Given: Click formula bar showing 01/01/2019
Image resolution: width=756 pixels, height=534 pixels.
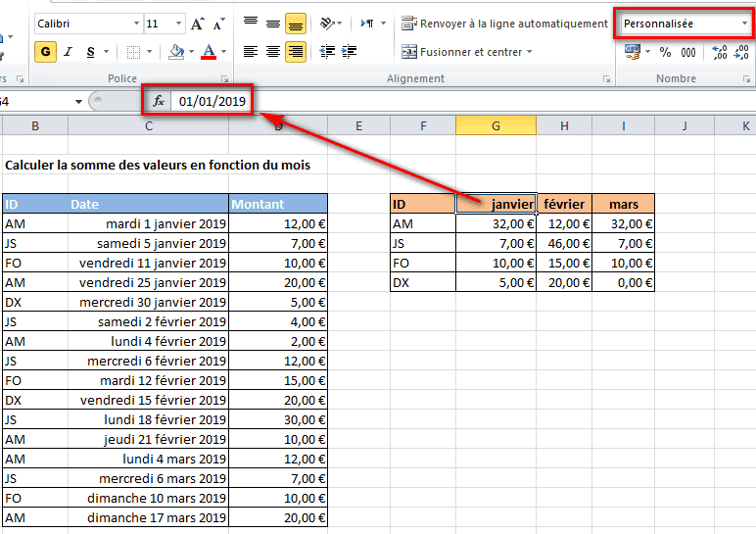Looking at the screenshot, I should tap(213, 101).
